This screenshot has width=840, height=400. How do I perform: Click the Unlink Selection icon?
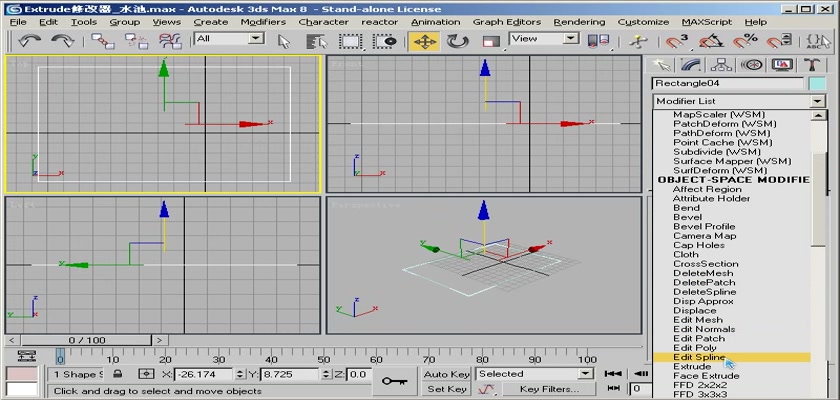(x=136, y=41)
